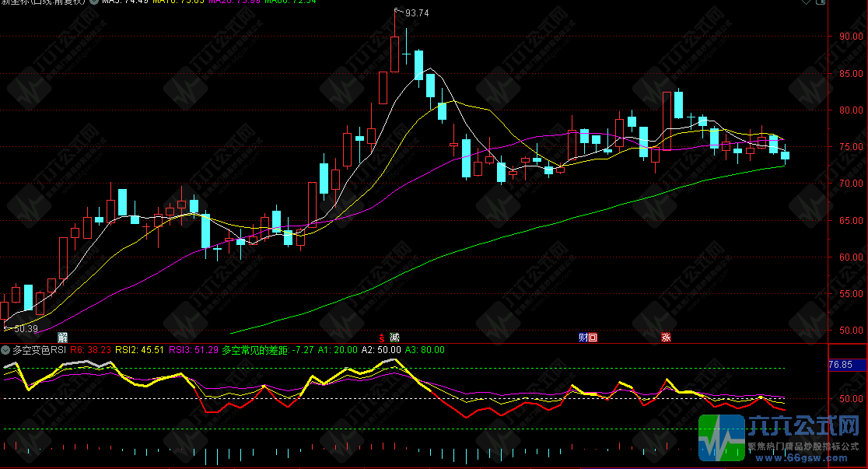
Task: Click the 减 event marker
Action: click(394, 338)
